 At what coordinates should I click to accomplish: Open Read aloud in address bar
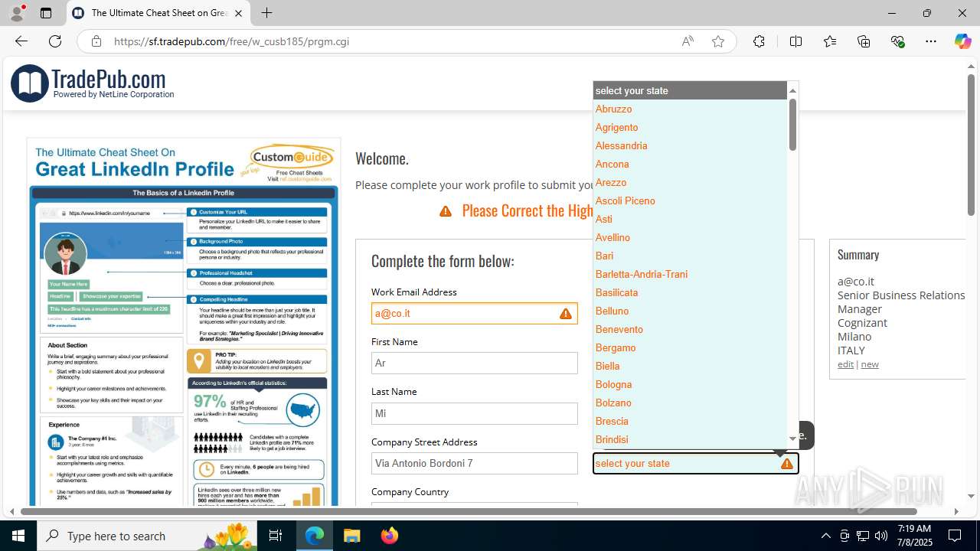pos(688,41)
